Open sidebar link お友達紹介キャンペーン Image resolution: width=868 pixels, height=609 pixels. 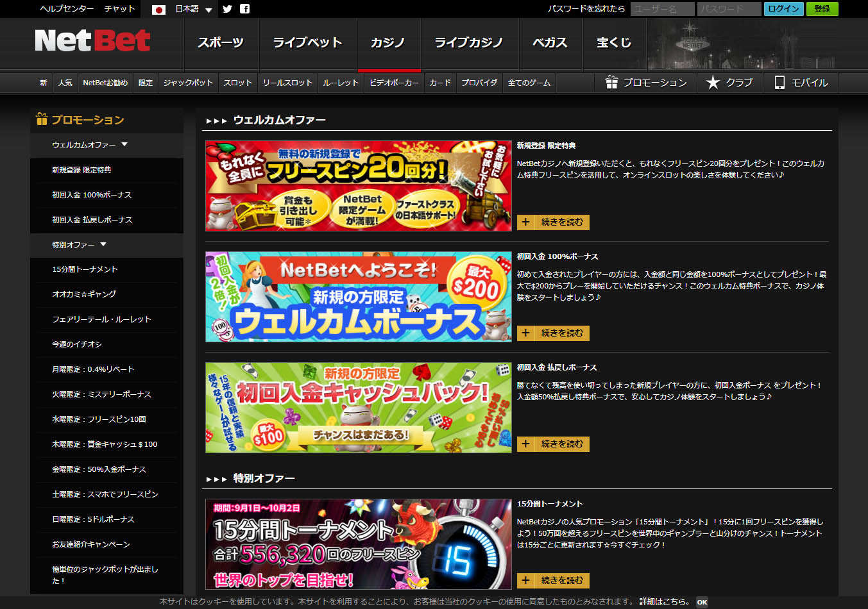click(91, 544)
